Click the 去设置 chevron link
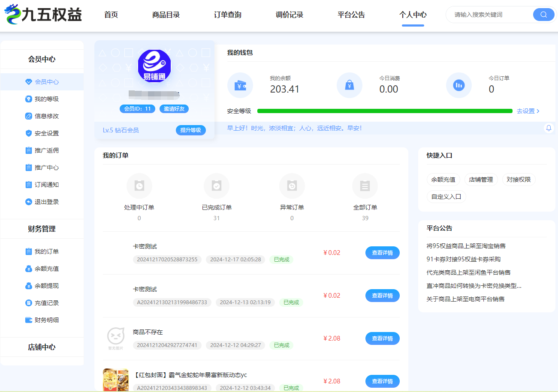 528,111
